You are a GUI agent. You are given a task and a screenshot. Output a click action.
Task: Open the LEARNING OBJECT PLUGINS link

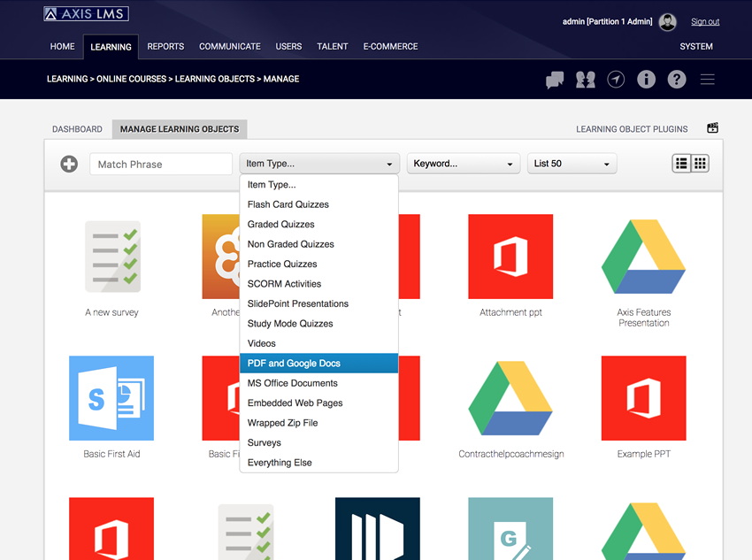(632, 129)
